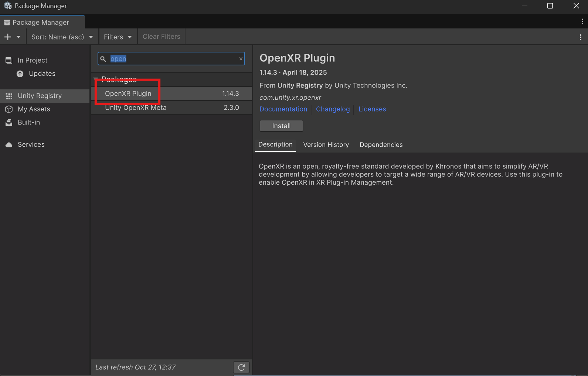Show In Project packages
Image resolution: width=588 pixels, height=376 pixels.
click(33, 60)
